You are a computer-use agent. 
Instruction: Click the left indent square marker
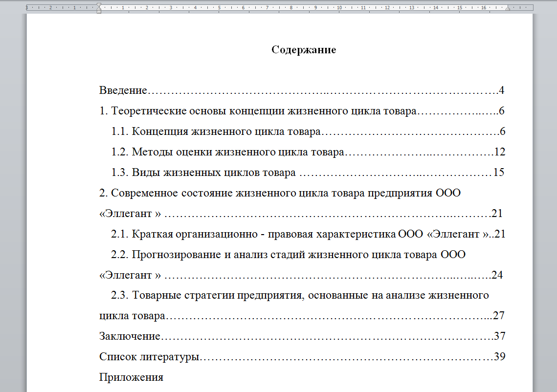coord(99,12)
